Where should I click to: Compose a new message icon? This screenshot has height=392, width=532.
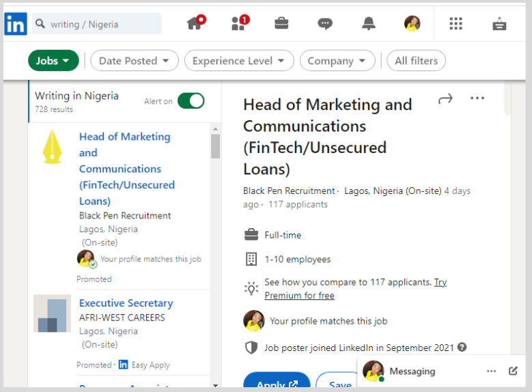tap(513, 371)
